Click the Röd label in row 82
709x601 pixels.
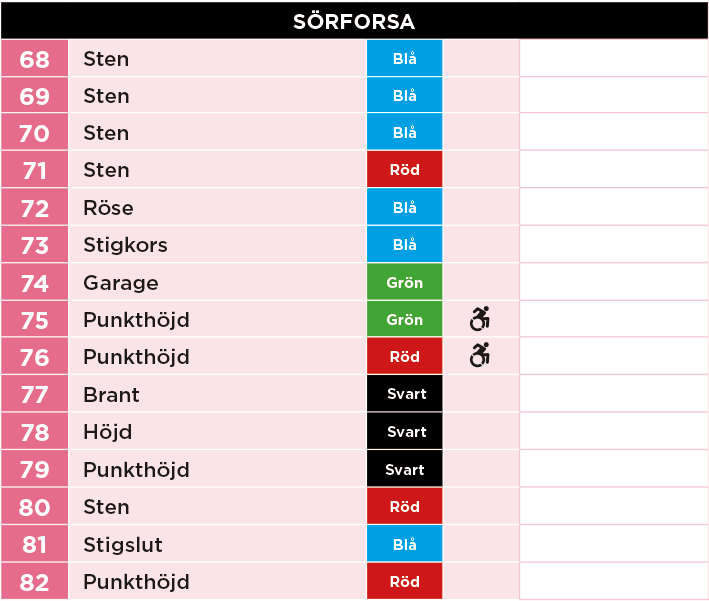pyautogui.click(x=405, y=581)
